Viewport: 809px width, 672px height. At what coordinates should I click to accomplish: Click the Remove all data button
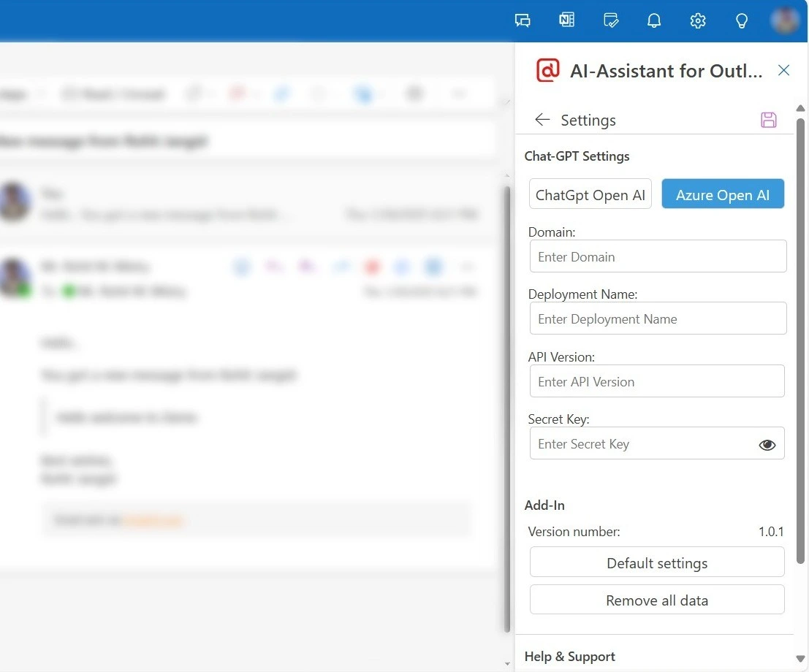(657, 599)
